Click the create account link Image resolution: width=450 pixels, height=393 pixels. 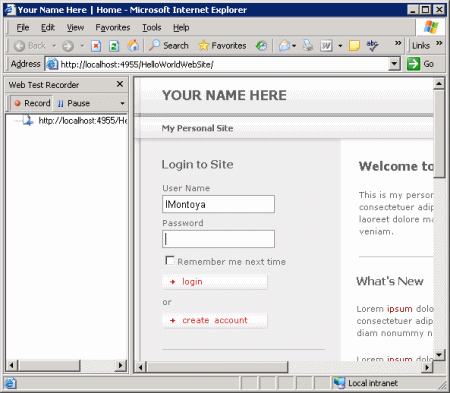click(215, 320)
